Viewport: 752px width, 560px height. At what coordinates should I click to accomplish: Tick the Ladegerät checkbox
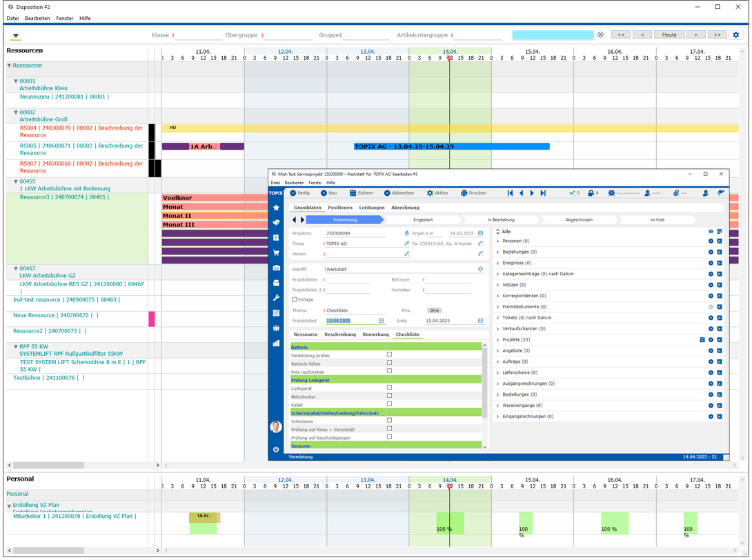coord(389,388)
